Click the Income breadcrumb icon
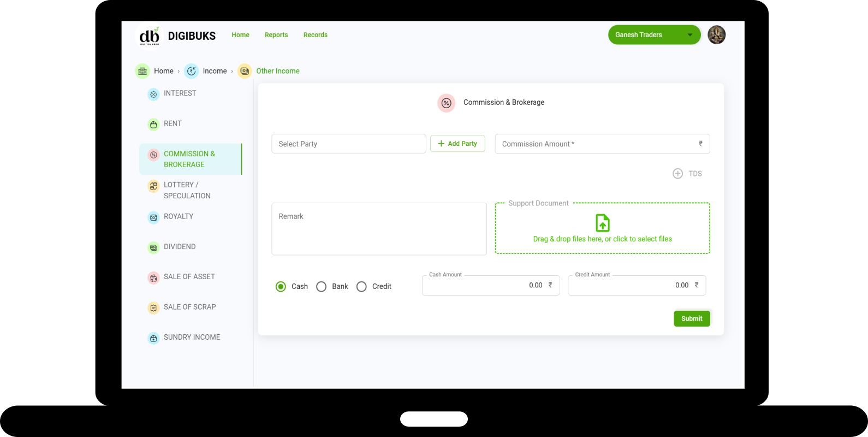 [x=192, y=71]
